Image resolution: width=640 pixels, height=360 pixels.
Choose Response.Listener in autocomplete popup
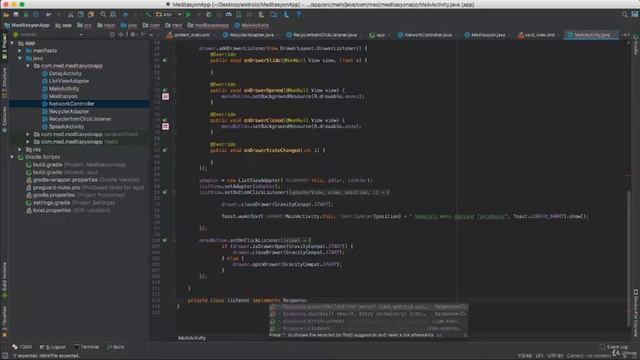pyautogui.click(x=369, y=328)
